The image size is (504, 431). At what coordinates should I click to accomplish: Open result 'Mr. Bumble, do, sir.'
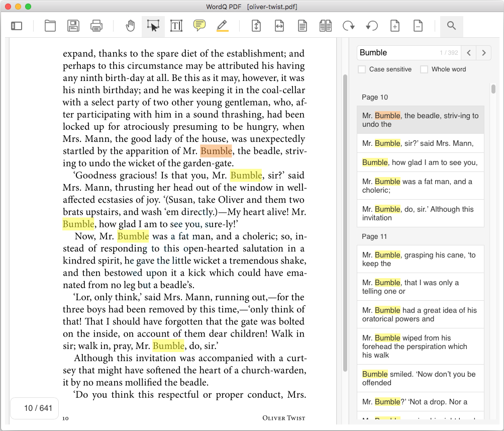421,214
